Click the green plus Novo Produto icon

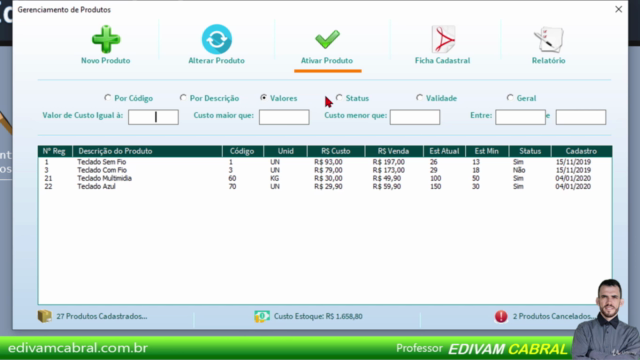point(106,39)
